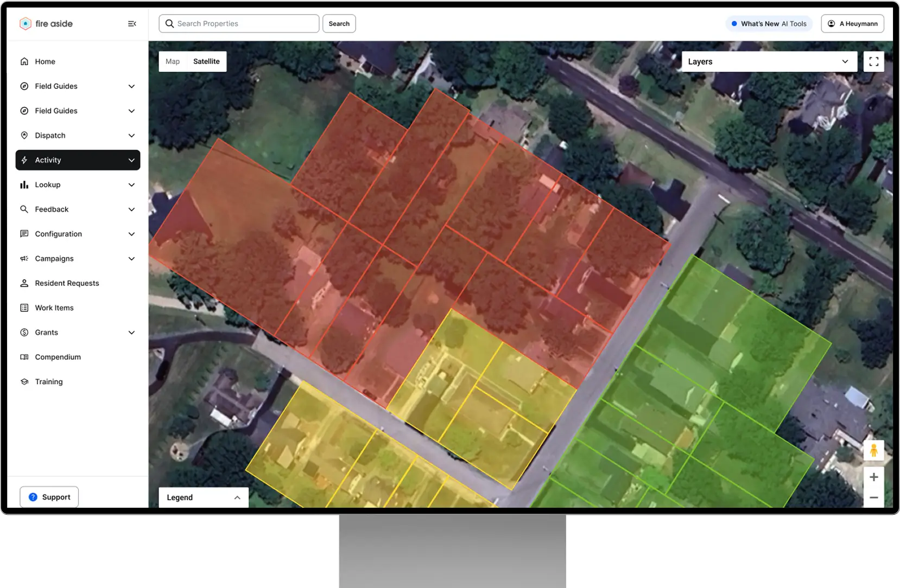Click the Training graduation cap icon
The image size is (900, 588).
pos(24,382)
